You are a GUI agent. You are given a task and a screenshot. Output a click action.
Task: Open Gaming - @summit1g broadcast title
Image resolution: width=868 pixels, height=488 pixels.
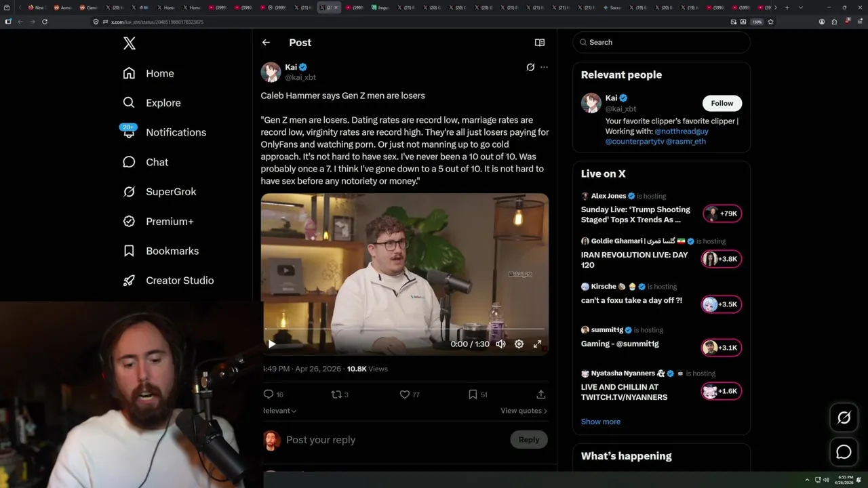[x=620, y=344]
